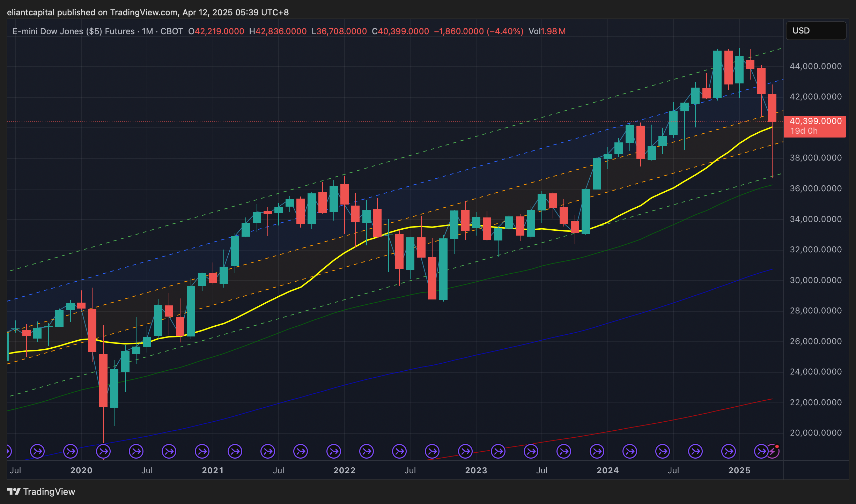Click the TradingView text at the bottom
This screenshot has width=856, height=504.
click(49, 491)
